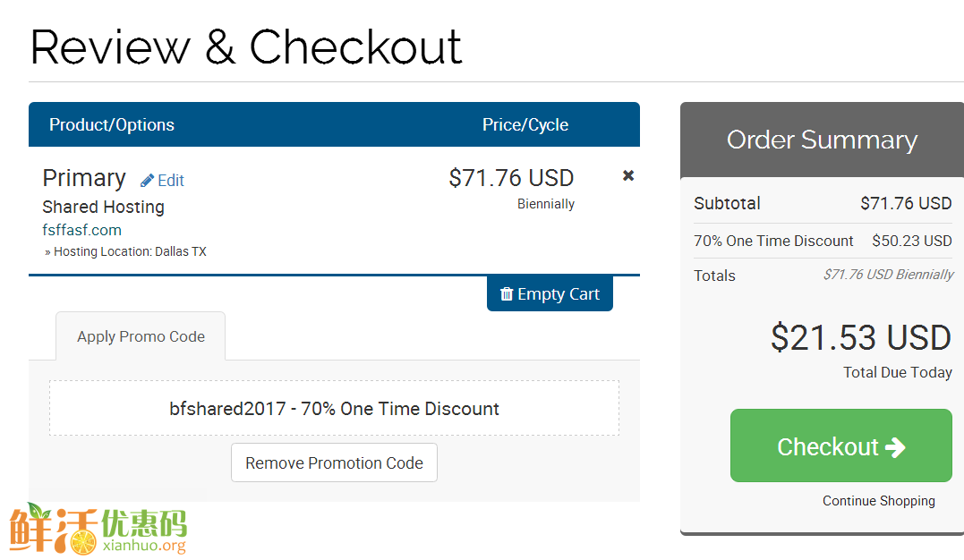Select the bfshared2017 promo code box
964x560 pixels.
[x=334, y=408]
